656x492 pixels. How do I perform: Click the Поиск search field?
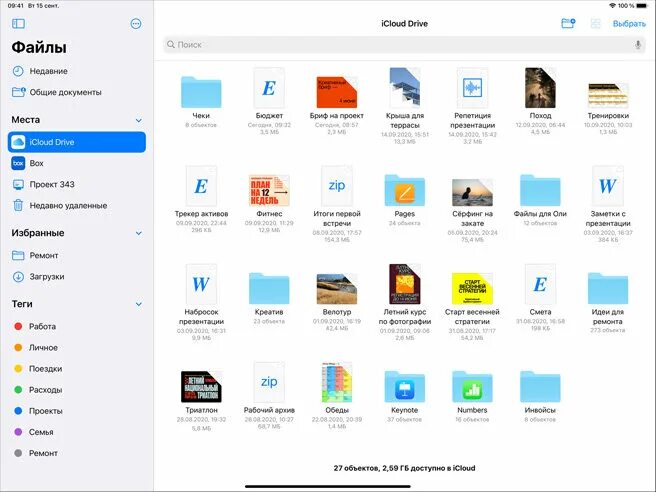click(404, 44)
